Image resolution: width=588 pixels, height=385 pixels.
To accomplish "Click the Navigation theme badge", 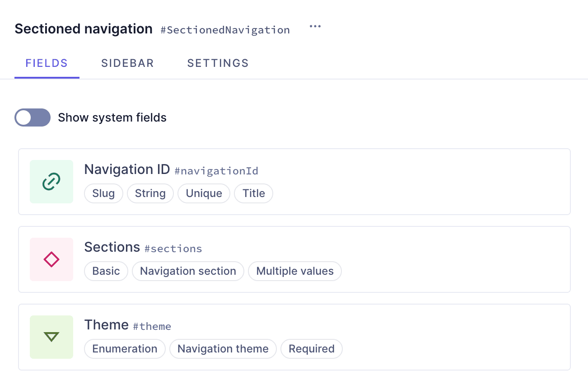I will click(x=223, y=348).
